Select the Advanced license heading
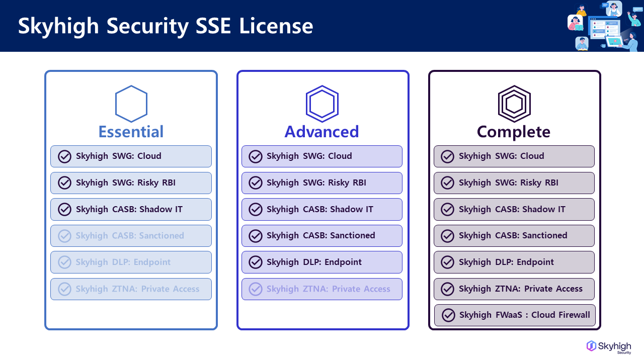 [322, 132]
